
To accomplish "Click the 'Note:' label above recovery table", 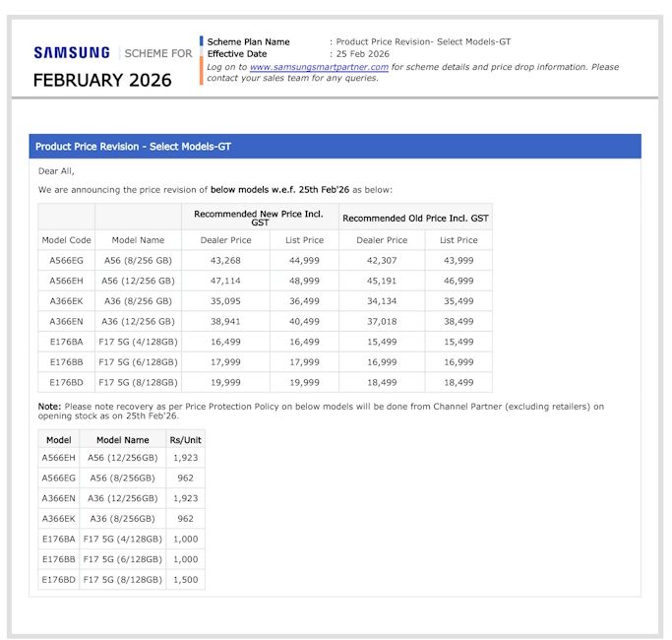I will pyautogui.click(x=50, y=407).
